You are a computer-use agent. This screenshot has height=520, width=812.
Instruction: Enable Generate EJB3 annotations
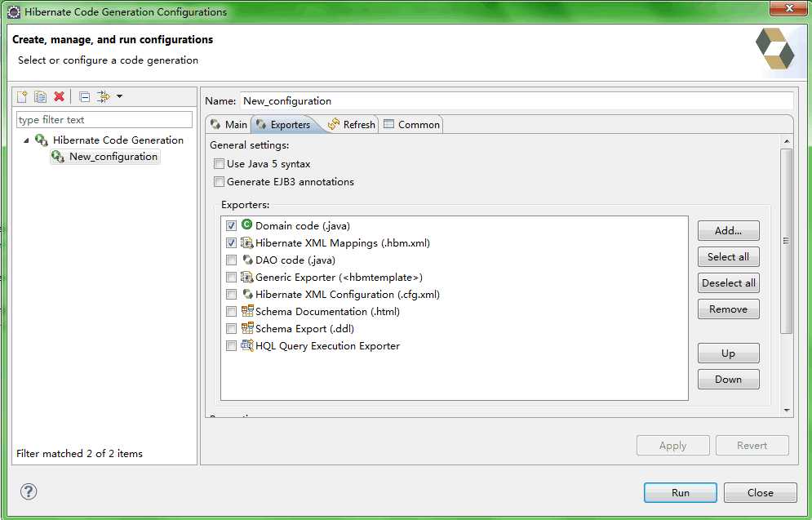[x=219, y=182]
